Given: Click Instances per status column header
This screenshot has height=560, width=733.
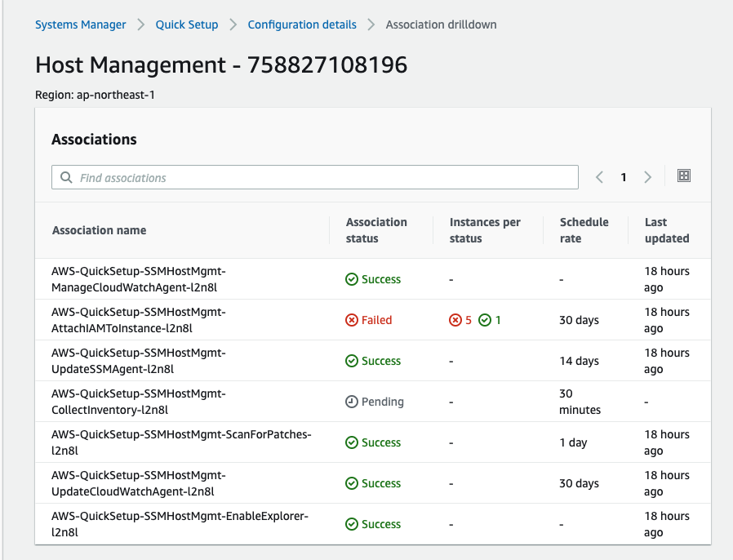Looking at the screenshot, I should coord(485,230).
